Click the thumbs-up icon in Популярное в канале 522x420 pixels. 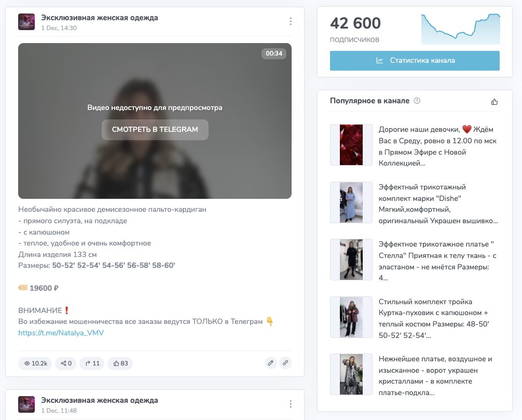click(494, 102)
